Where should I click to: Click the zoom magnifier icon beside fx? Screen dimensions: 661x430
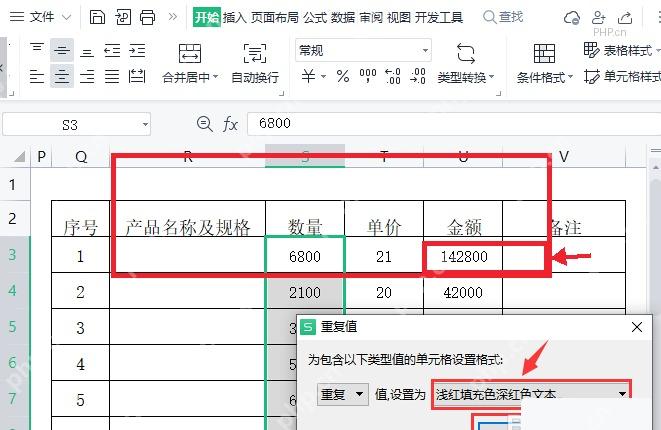click(x=204, y=124)
